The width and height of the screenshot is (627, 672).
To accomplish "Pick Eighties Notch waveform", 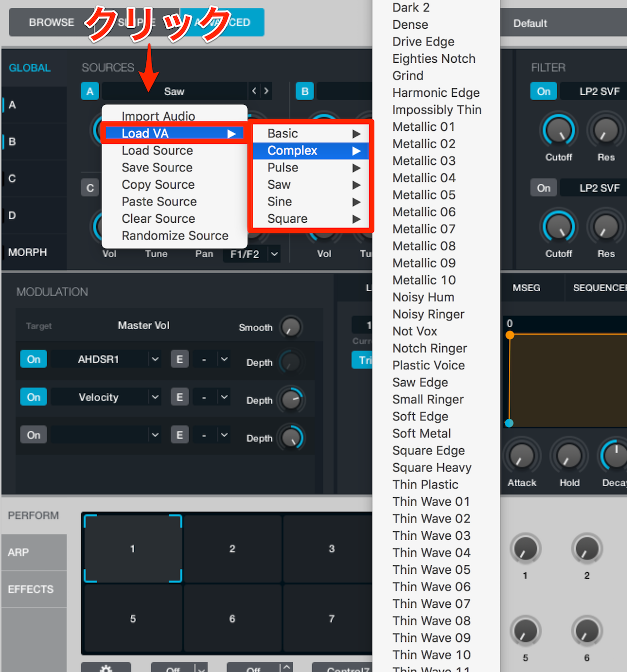I will (x=434, y=59).
